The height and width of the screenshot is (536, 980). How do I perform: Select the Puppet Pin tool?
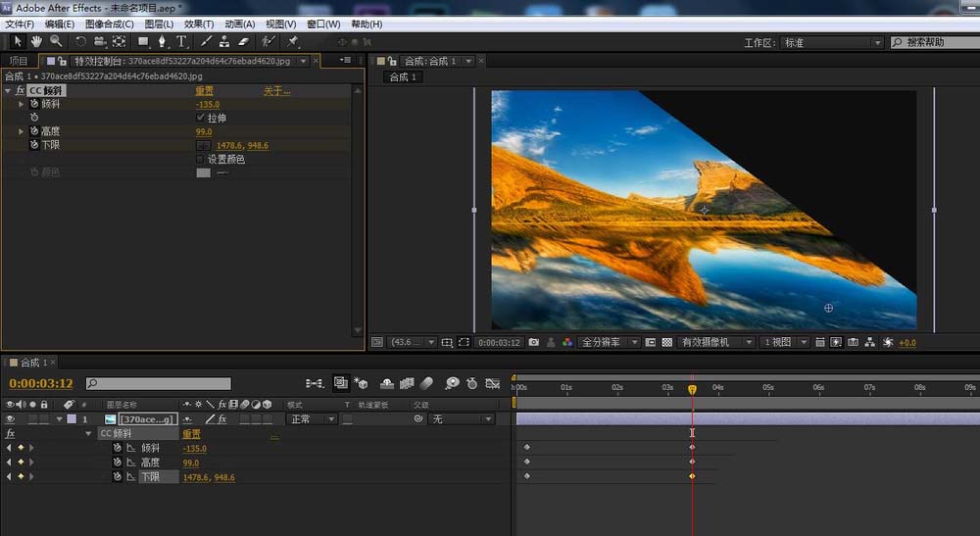(293, 41)
